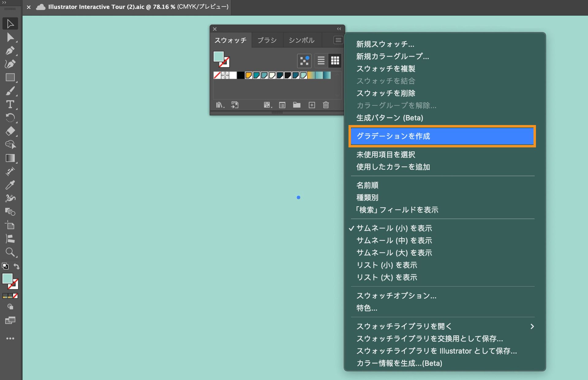Open the swatch libraries menu dropdown
The image size is (588, 380).
pyautogui.click(x=220, y=105)
